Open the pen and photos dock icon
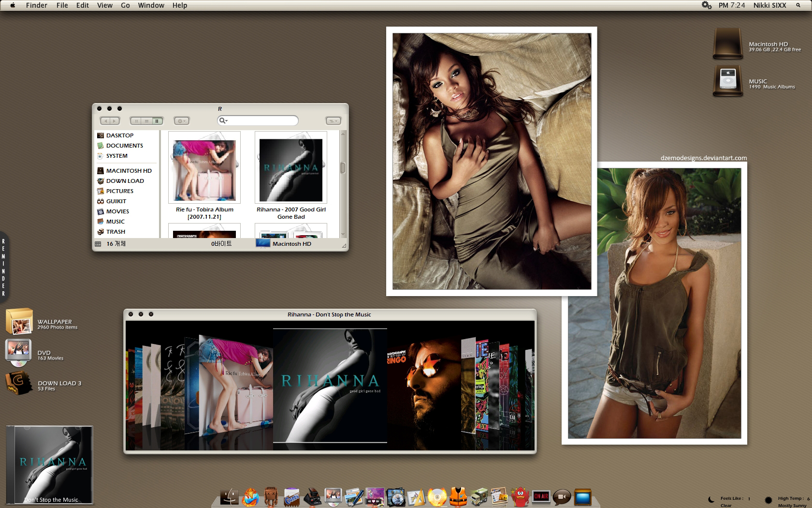812x508 pixels. 354,497
